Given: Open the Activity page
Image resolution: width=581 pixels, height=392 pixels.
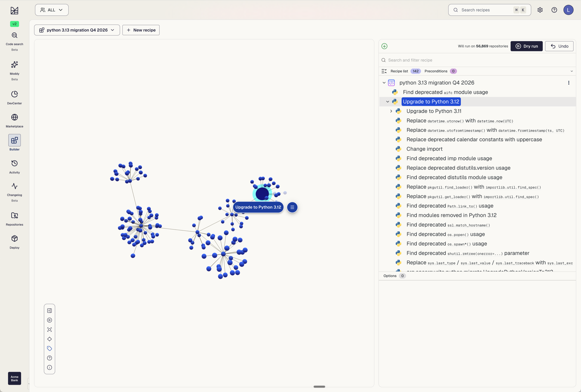Looking at the screenshot, I should 15,167.
